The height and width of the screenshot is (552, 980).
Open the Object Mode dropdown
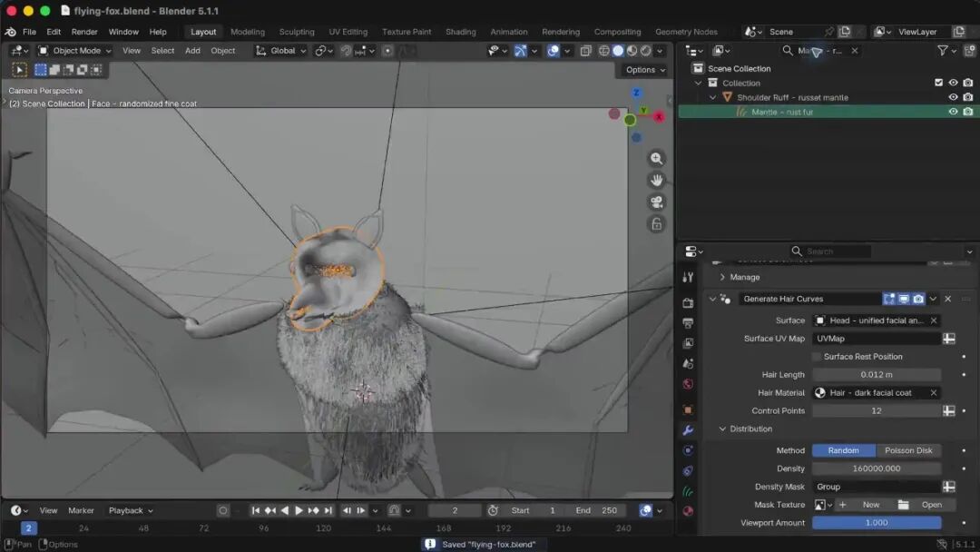coord(74,51)
